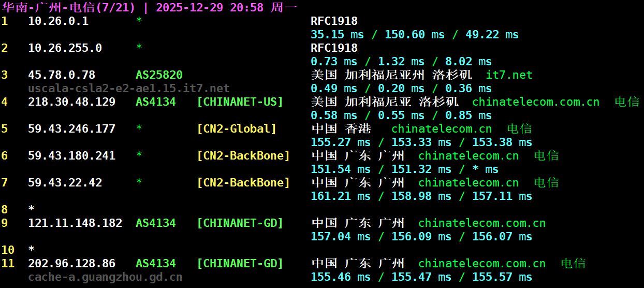Select IP address 121.11.148.182
The image size is (644, 288).
75,223
